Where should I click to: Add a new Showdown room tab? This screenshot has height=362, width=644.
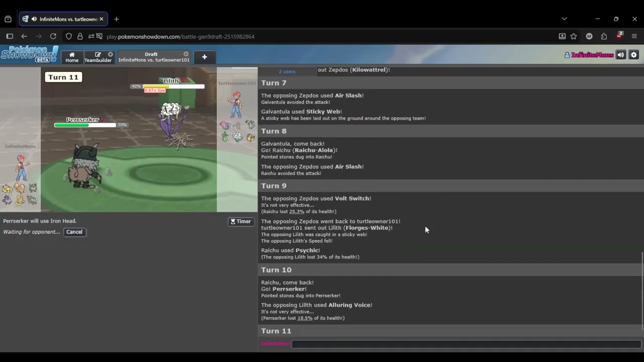204,57
